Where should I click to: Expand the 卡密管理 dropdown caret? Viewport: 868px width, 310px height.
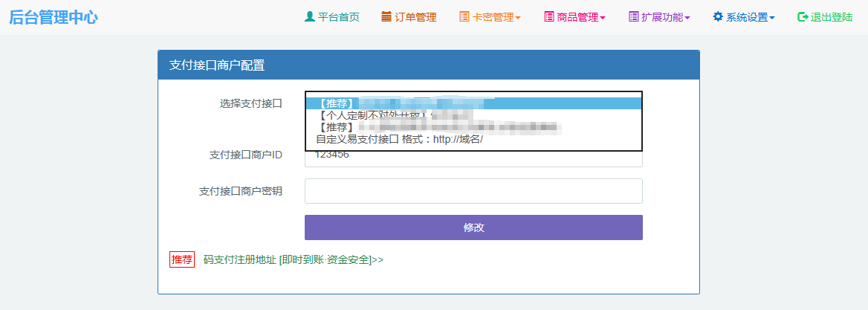(x=518, y=18)
